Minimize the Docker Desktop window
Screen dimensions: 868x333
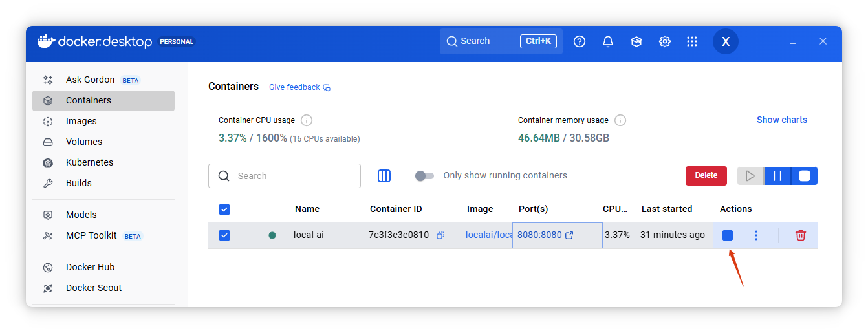click(763, 41)
